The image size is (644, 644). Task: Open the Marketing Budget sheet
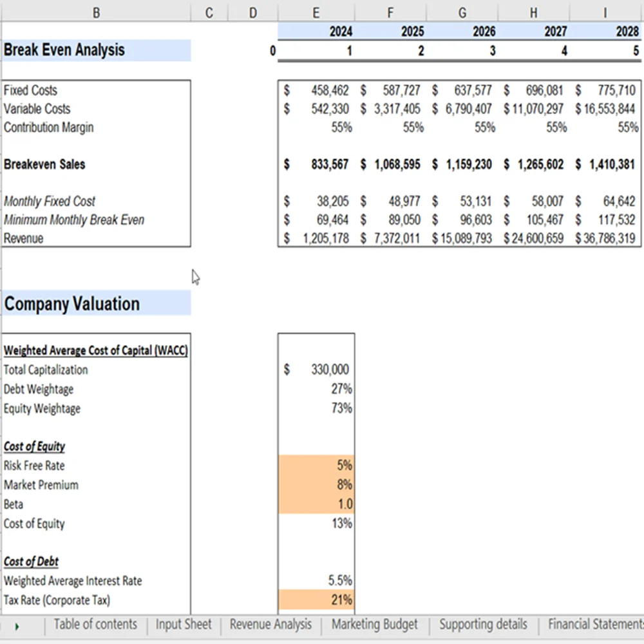[x=374, y=624]
